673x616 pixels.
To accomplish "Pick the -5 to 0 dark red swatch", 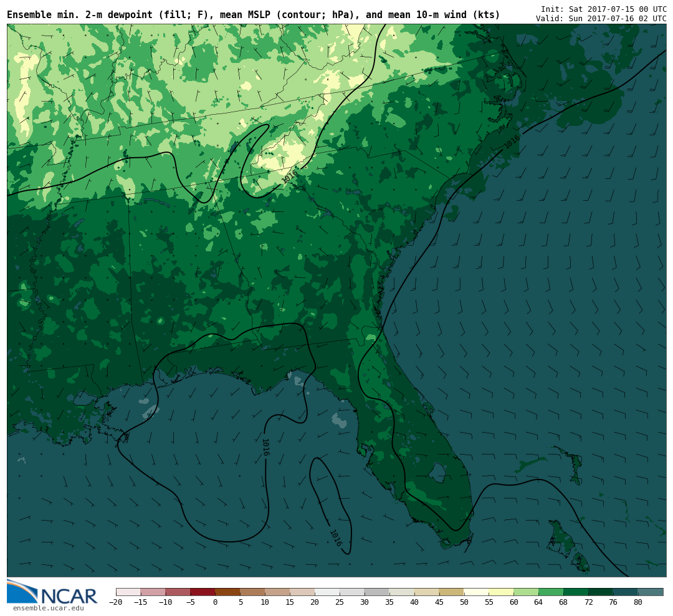I will pyautogui.click(x=203, y=592).
